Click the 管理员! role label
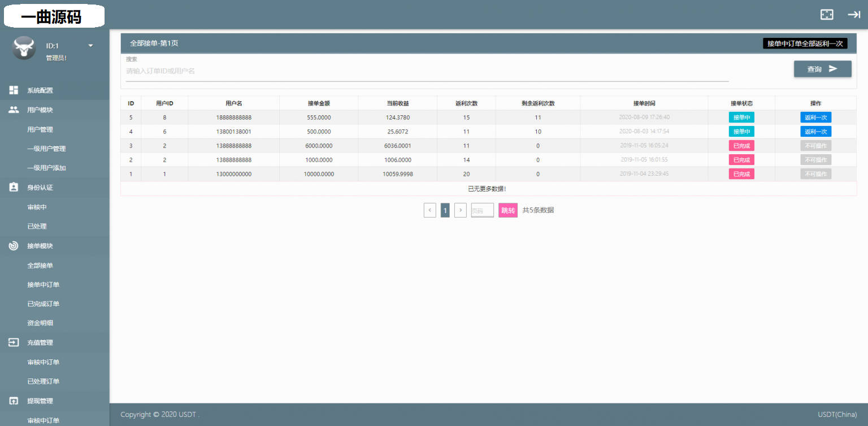This screenshot has width=868, height=426. (x=57, y=58)
